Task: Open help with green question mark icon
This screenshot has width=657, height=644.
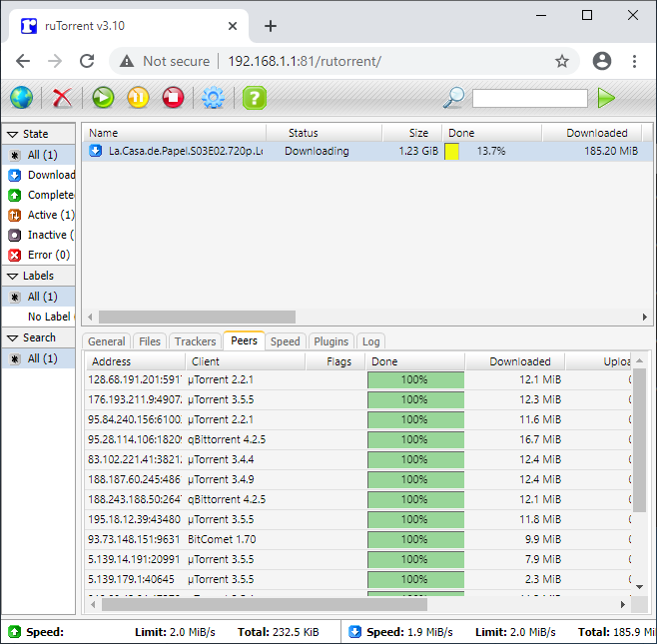Action: [x=255, y=98]
